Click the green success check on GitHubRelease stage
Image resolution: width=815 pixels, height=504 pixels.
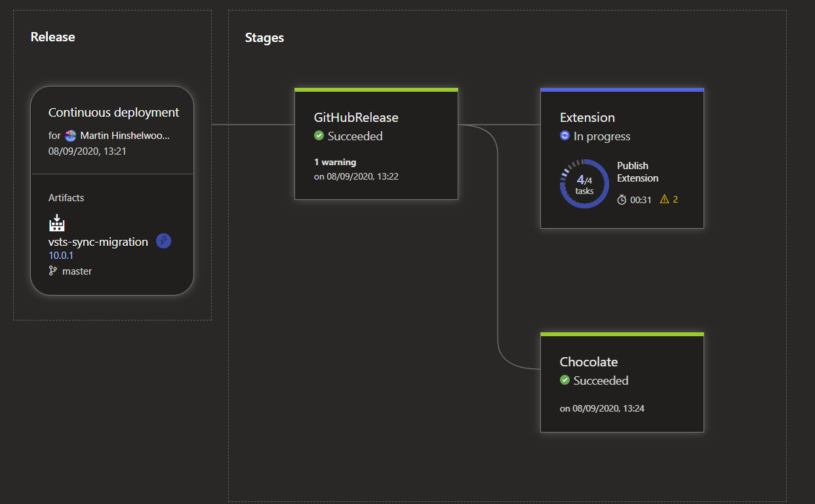click(319, 136)
